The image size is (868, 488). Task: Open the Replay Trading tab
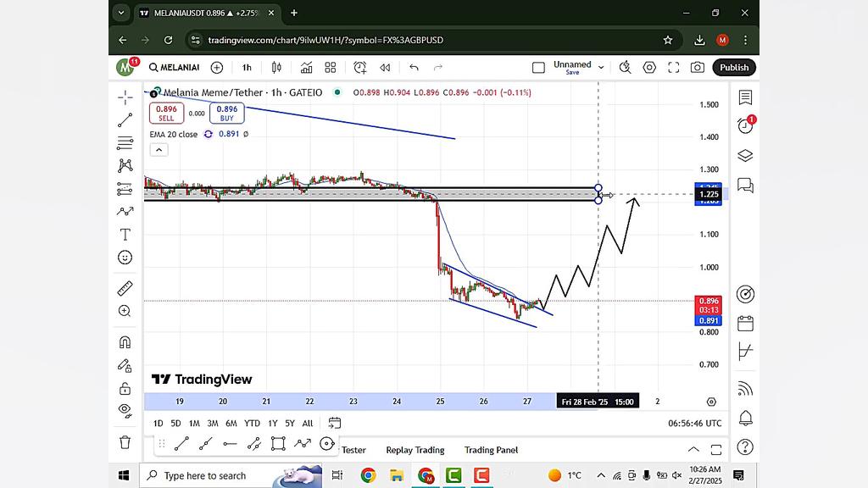point(415,450)
